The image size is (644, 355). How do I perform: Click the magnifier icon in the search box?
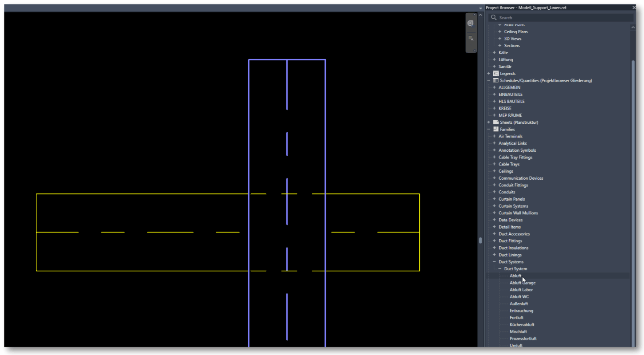494,18
